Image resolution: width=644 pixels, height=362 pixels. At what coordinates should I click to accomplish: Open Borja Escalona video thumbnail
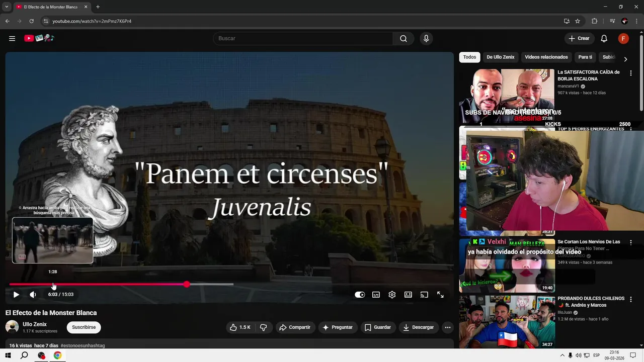point(507,96)
